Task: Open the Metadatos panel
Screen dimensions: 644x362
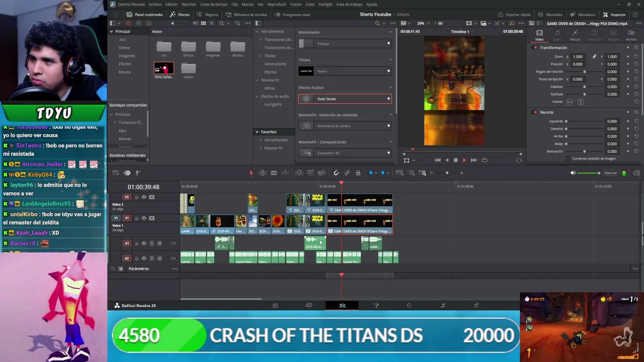Action: [583, 15]
